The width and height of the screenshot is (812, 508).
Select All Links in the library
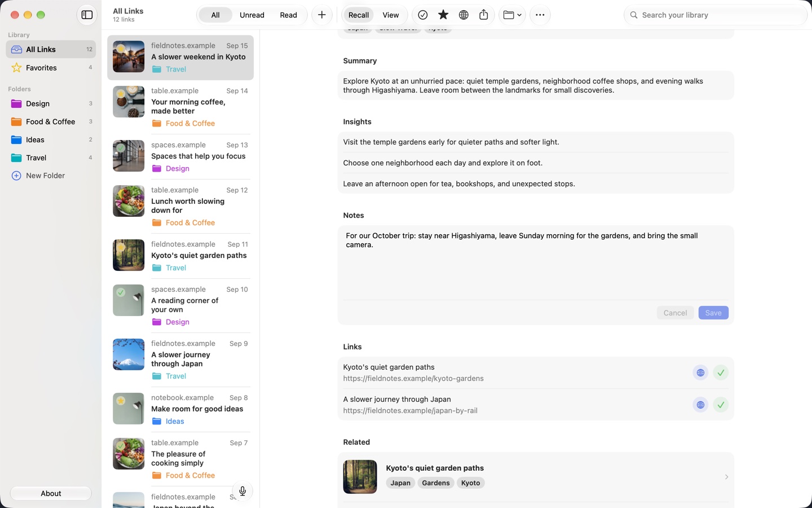51,50
